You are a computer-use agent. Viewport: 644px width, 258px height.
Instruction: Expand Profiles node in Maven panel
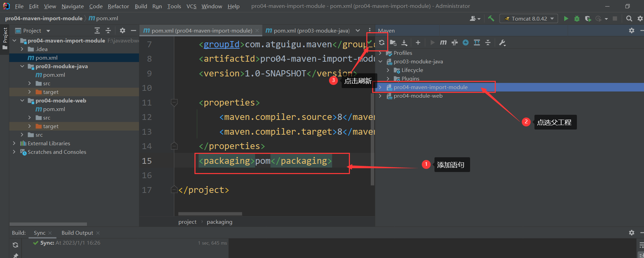[380, 53]
